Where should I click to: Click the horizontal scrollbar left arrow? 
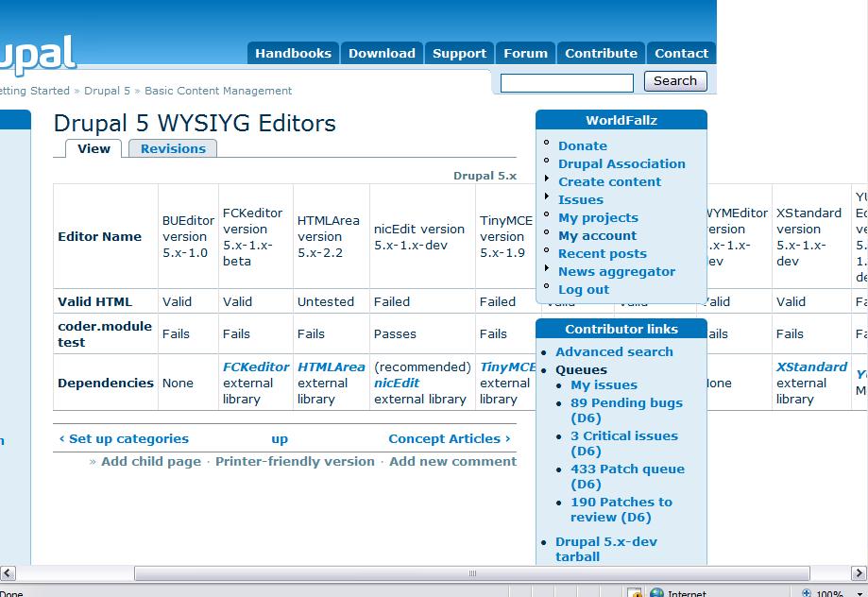8,573
